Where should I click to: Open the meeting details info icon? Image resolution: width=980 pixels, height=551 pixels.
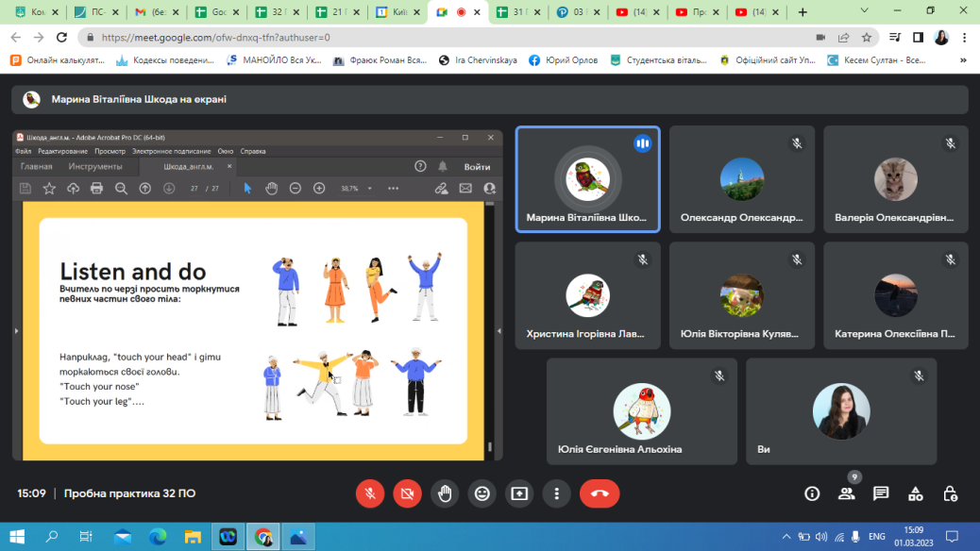811,493
